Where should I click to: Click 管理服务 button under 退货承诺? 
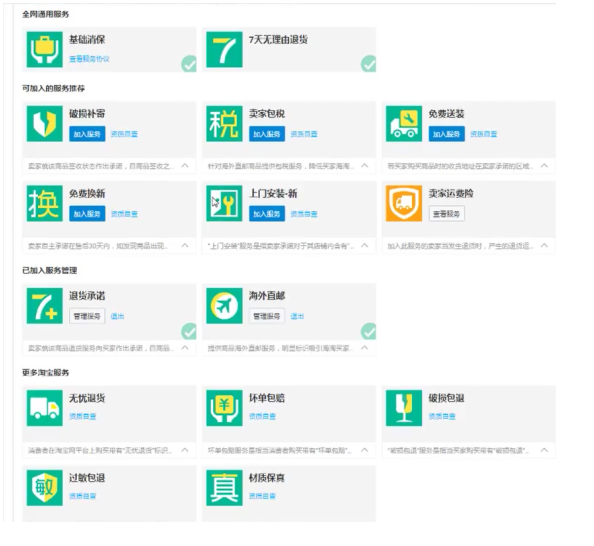[x=87, y=316]
